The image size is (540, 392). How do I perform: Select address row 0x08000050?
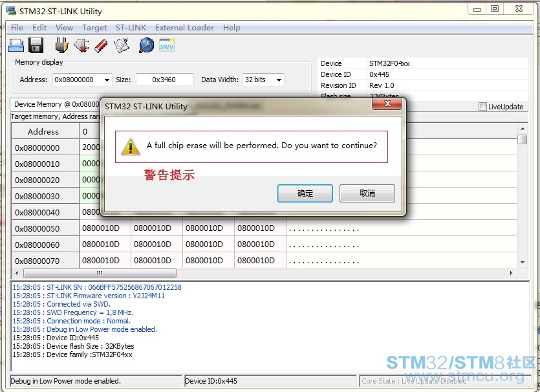[45, 228]
